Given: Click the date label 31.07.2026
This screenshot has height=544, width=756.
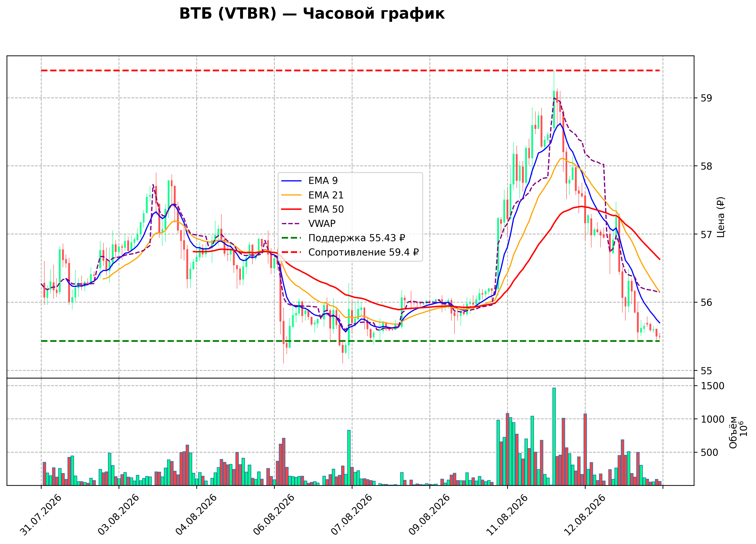Looking at the screenshot, I should click(41, 515).
